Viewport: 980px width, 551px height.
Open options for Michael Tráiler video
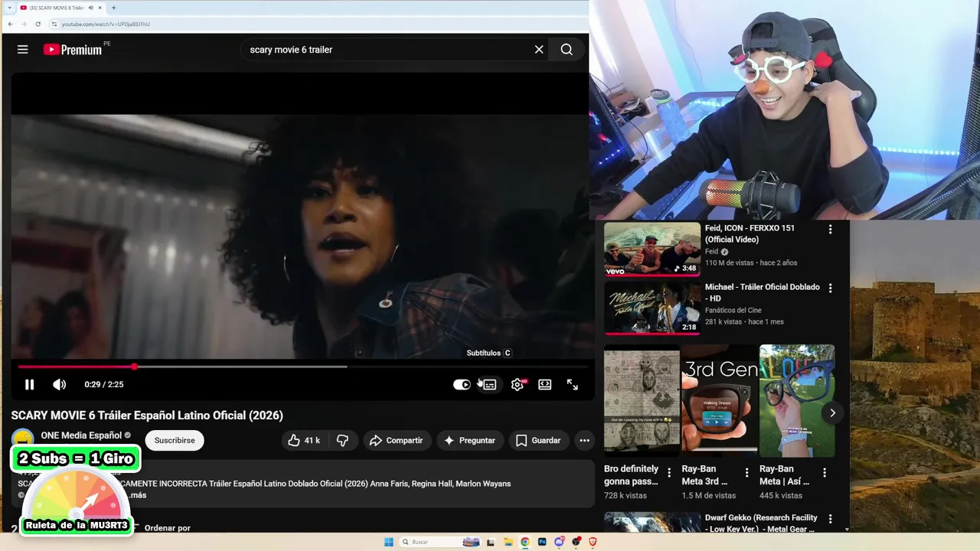tap(830, 289)
